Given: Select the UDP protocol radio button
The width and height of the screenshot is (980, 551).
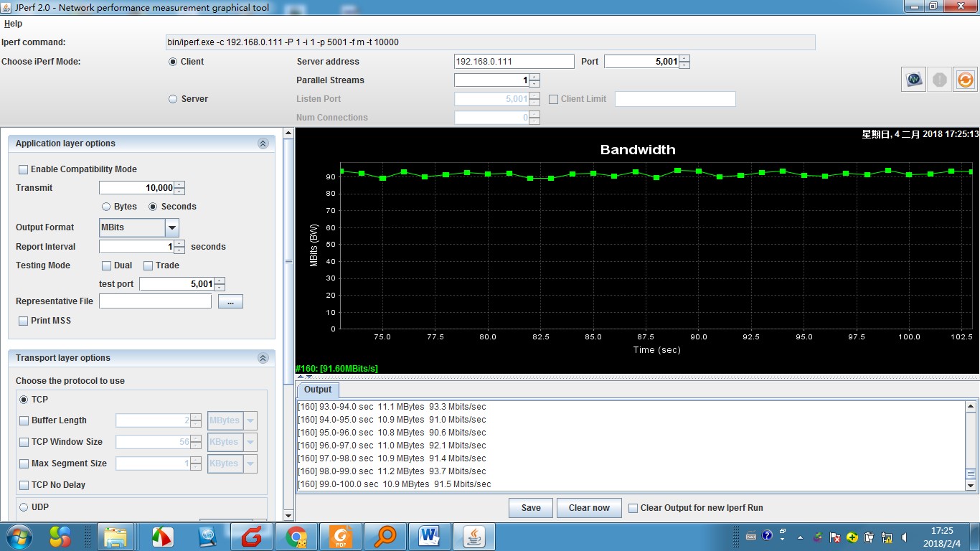Looking at the screenshot, I should pos(24,507).
